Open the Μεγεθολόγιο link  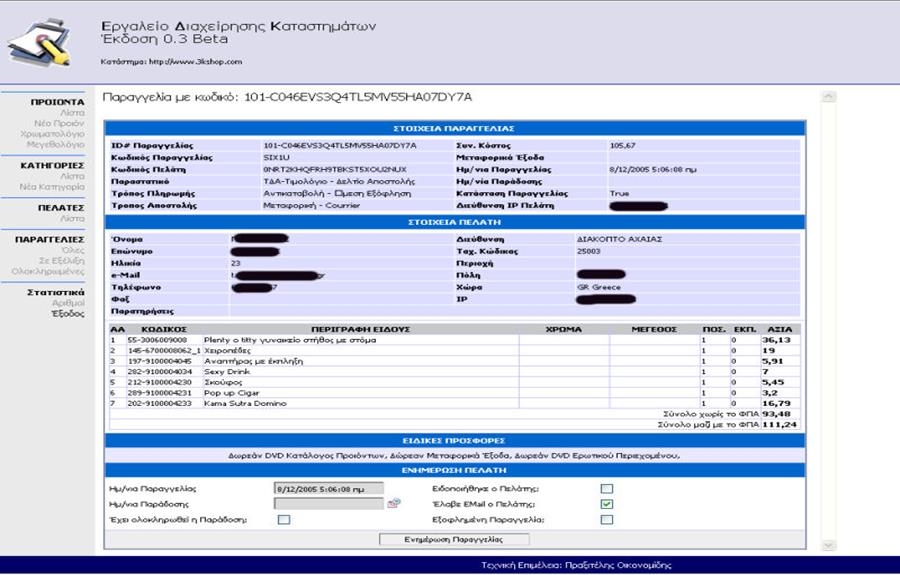(56, 145)
